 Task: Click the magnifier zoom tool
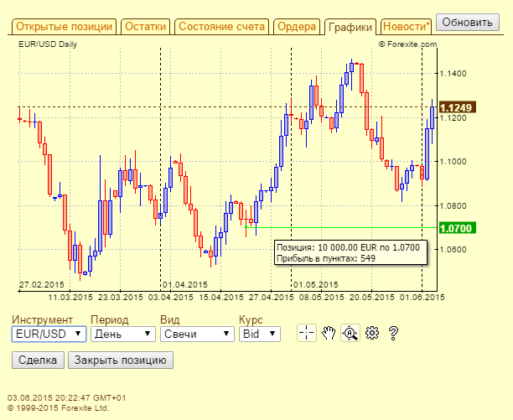pos(350,334)
